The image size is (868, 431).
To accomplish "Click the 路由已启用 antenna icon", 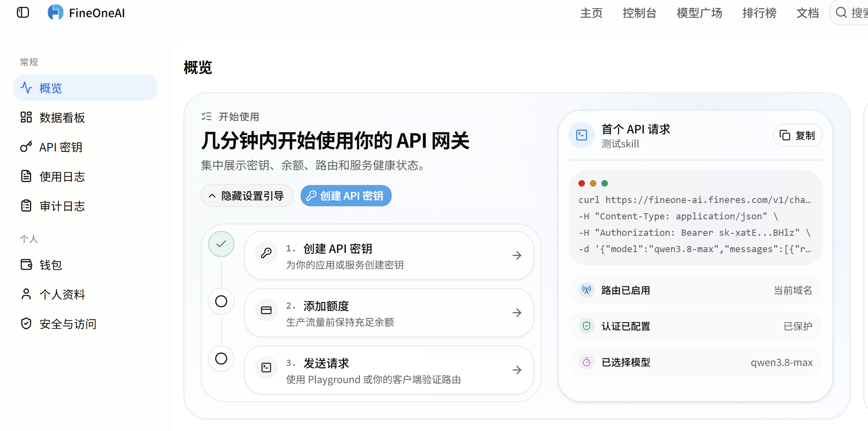I will click(x=587, y=290).
